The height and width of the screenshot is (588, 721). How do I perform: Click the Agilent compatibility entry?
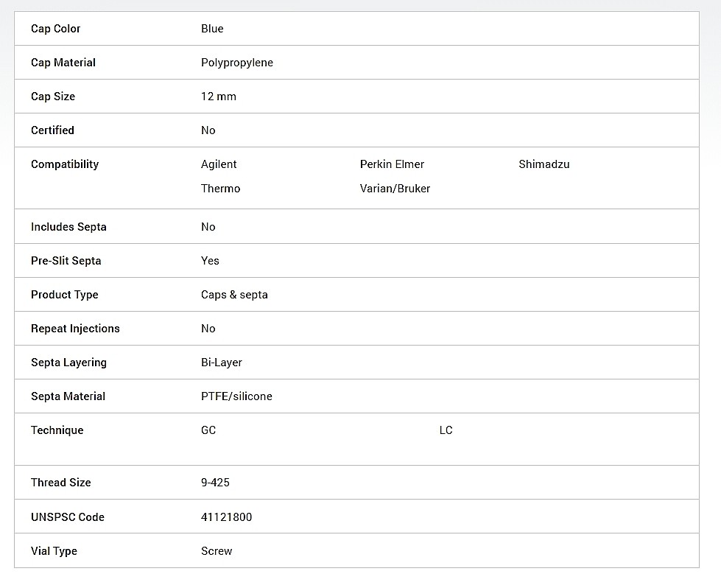pos(219,165)
